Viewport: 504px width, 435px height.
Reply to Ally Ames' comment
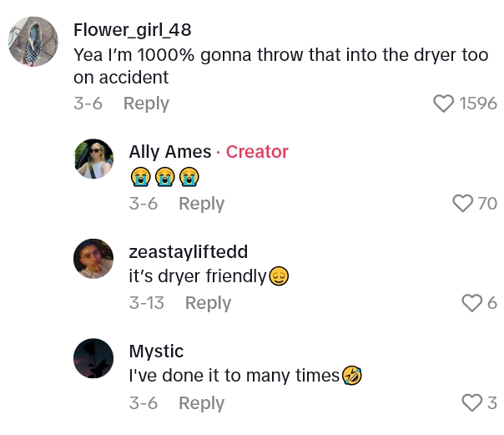[201, 204]
